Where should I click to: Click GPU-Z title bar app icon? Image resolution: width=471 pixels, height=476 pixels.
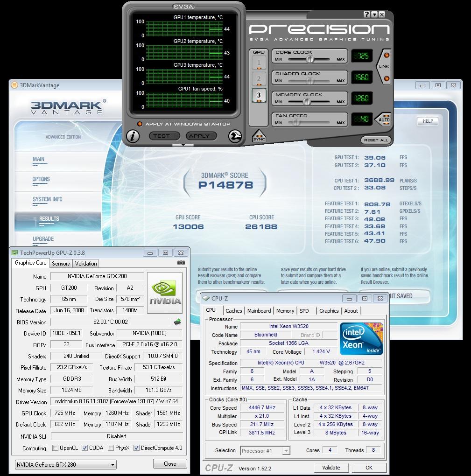14,252
